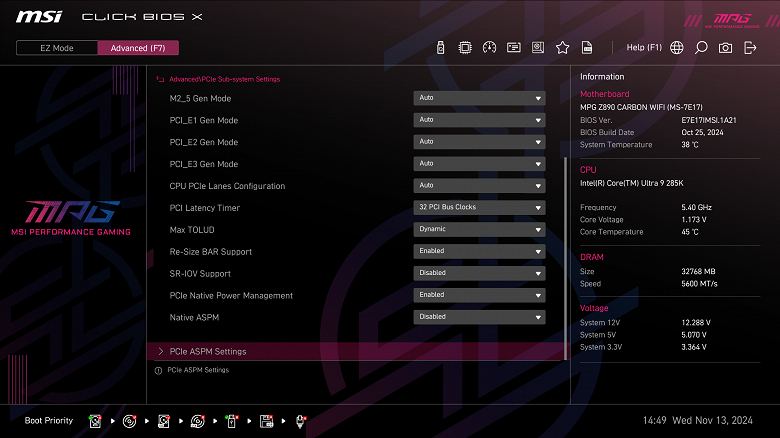Select the hard disk boot priority device
The width and height of the screenshot is (780, 438).
click(x=95, y=421)
